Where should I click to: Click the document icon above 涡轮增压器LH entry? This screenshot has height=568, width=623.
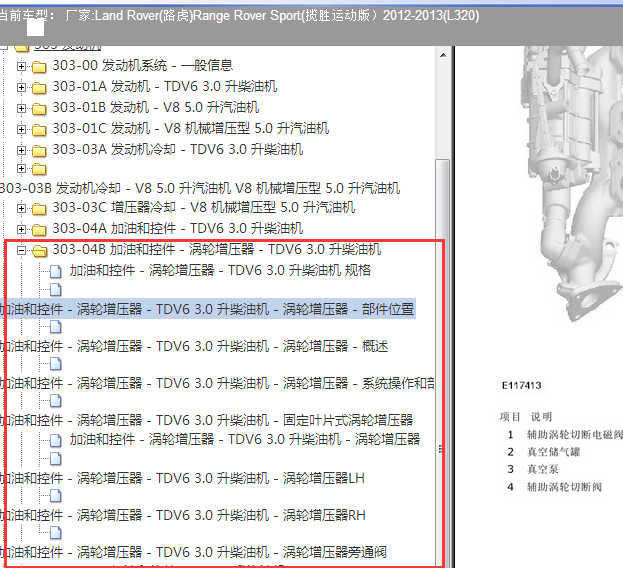(x=56, y=459)
